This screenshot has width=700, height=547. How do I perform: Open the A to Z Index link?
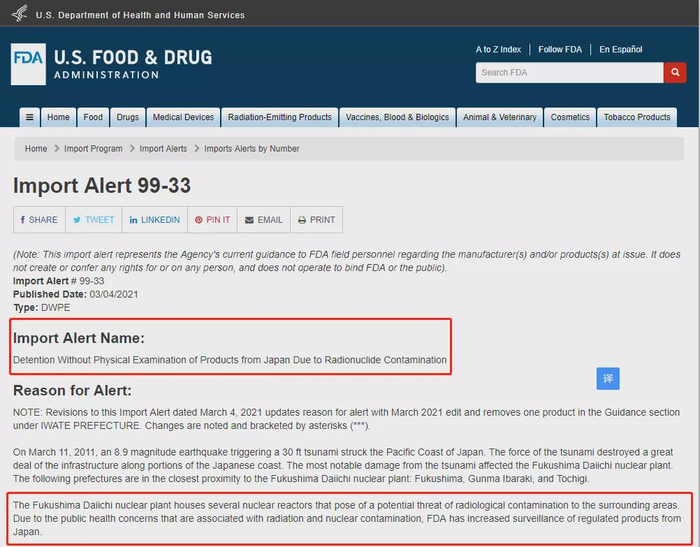tap(498, 50)
